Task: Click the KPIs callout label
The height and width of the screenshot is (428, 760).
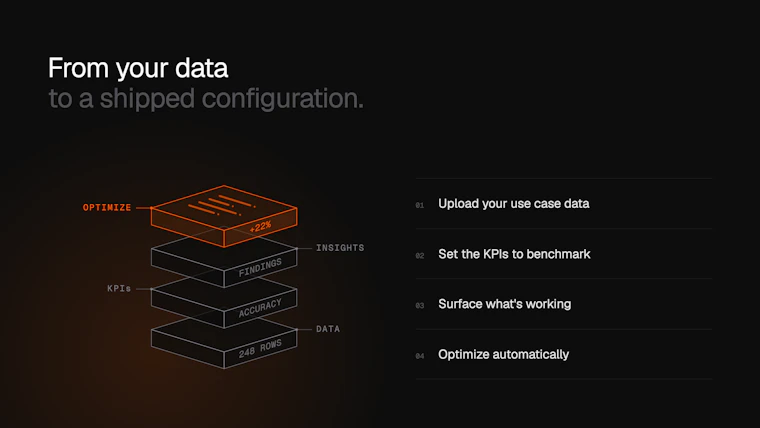Action: (x=119, y=288)
